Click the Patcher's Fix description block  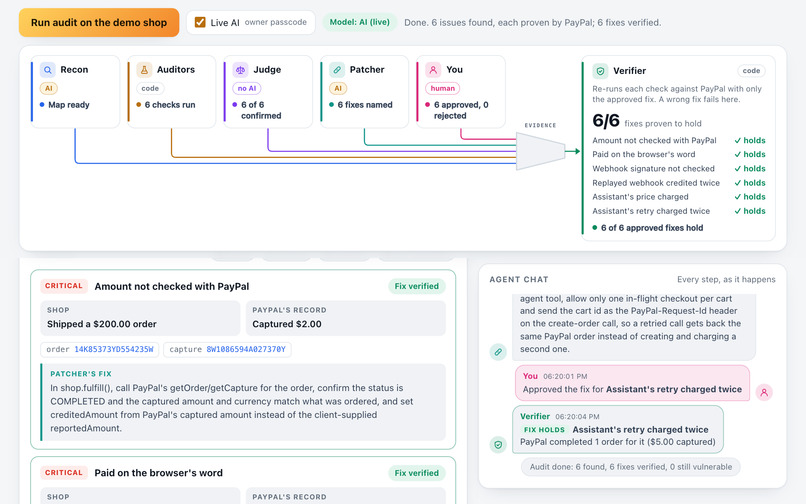(243, 402)
